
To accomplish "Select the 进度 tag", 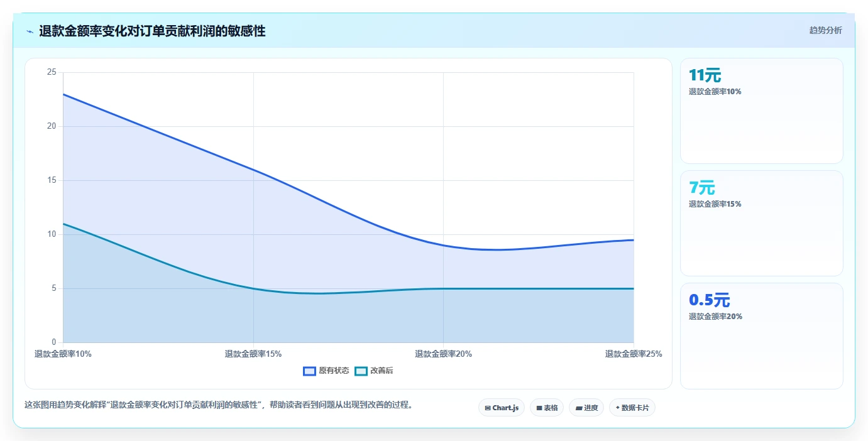I will click(x=586, y=408).
